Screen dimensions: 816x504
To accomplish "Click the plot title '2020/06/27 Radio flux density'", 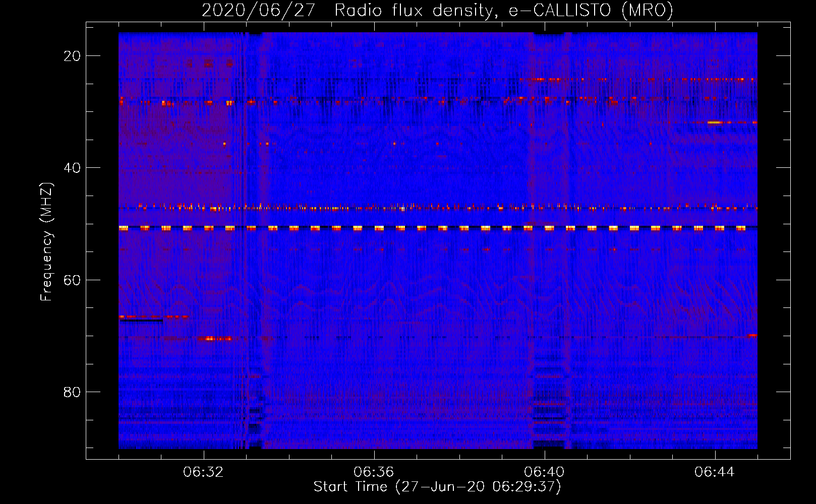I will (437, 11).
